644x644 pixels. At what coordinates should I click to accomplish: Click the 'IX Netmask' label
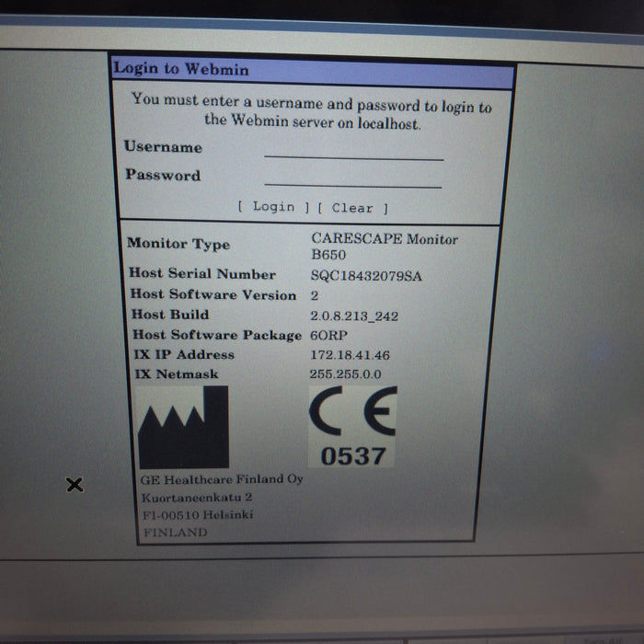click(177, 374)
